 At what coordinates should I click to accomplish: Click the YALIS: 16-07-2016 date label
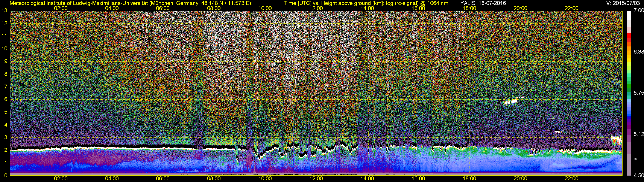(x=483, y=3)
